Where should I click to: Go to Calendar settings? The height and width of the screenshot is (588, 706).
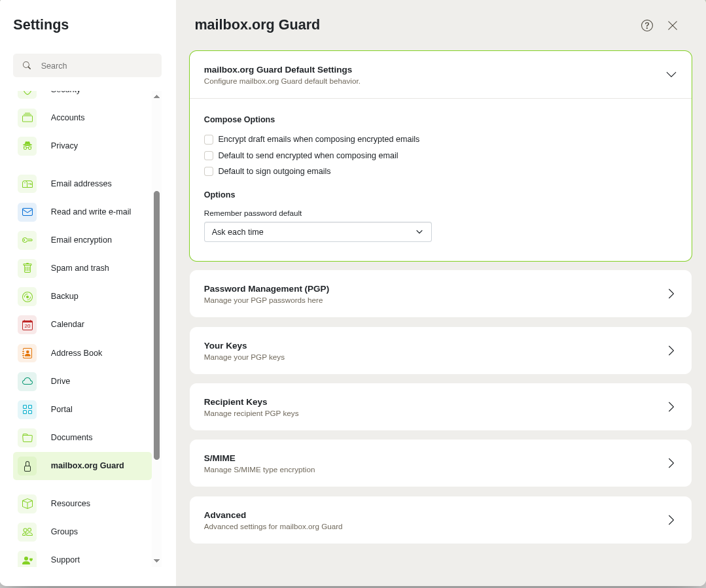point(82,324)
